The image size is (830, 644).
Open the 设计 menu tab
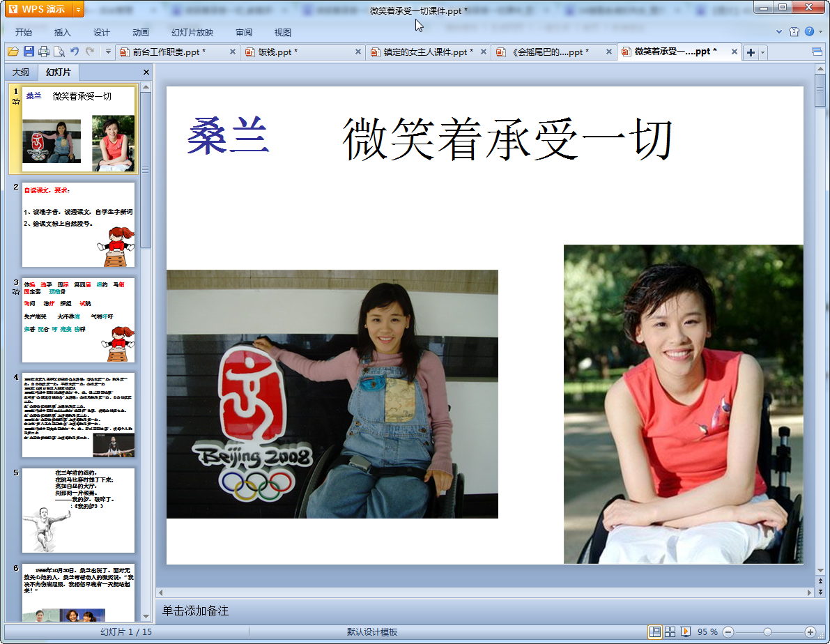coord(102,32)
